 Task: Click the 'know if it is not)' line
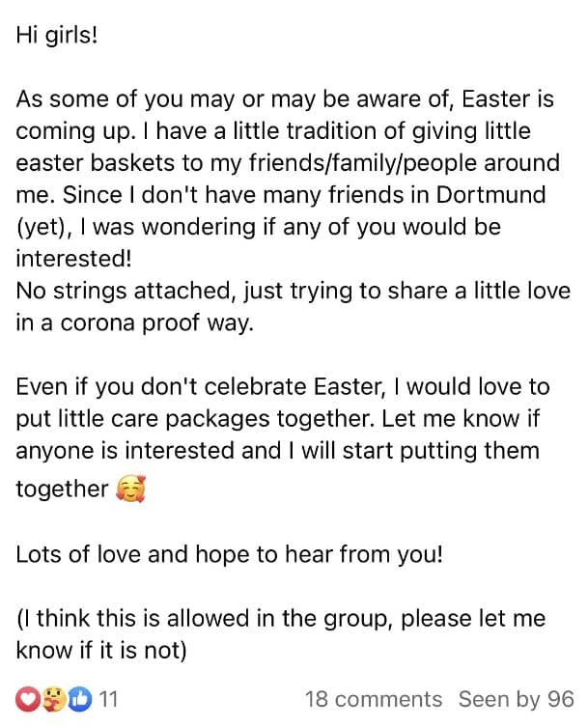[99, 650]
